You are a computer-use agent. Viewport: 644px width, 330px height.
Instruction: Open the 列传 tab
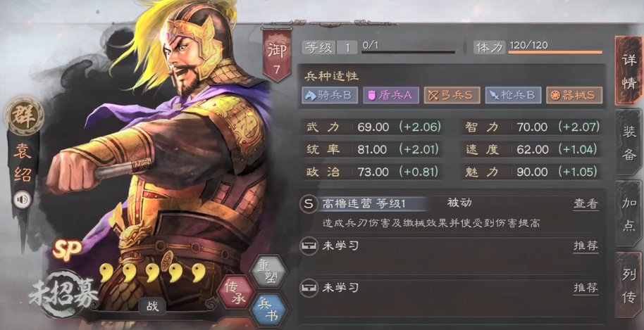pyautogui.click(x=628, y=286)
